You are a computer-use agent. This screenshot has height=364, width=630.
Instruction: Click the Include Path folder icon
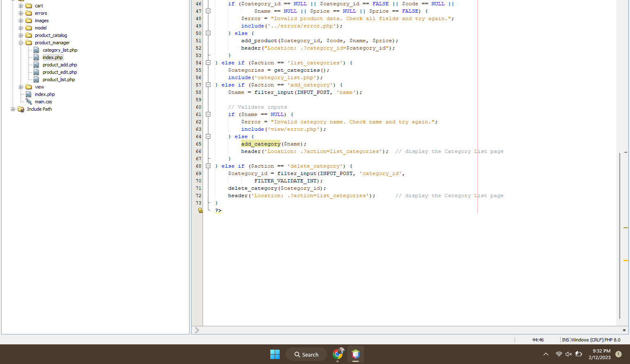click(x=21, y=109)
